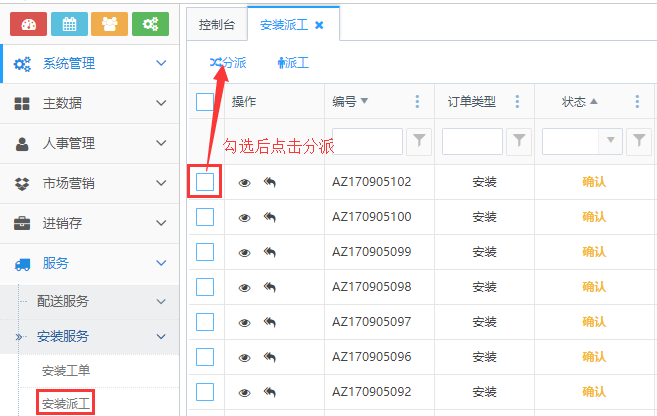
Task: Switch to the 控制台 tab
Action: point(217,24)
